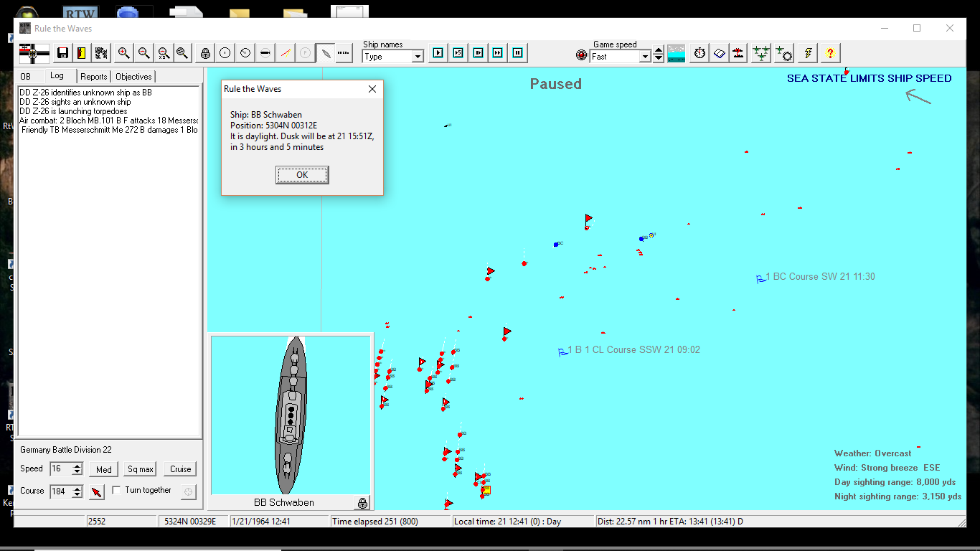The width and height of the screenshot is (980, 551).
Task: Set speed with Med button
Action: 104,469
